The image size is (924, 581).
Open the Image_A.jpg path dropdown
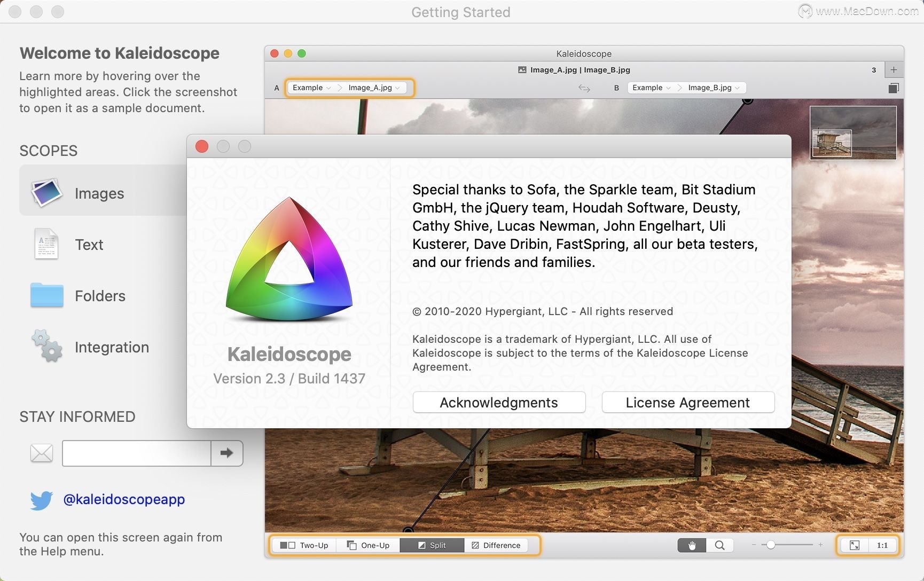click(374, 88)
